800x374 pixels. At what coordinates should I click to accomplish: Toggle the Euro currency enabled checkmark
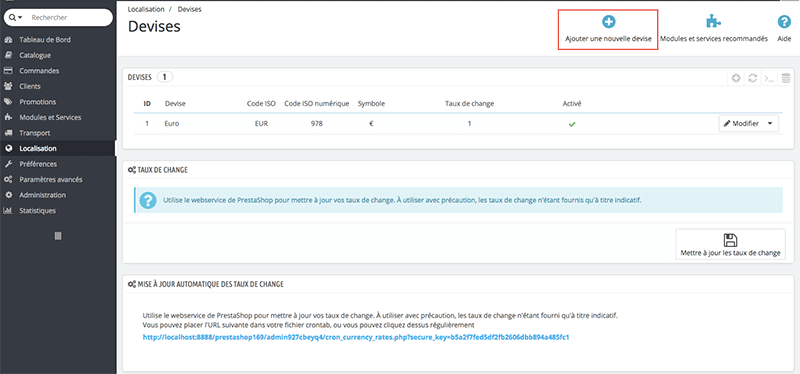pyautogui.click(x=572, y=124)
